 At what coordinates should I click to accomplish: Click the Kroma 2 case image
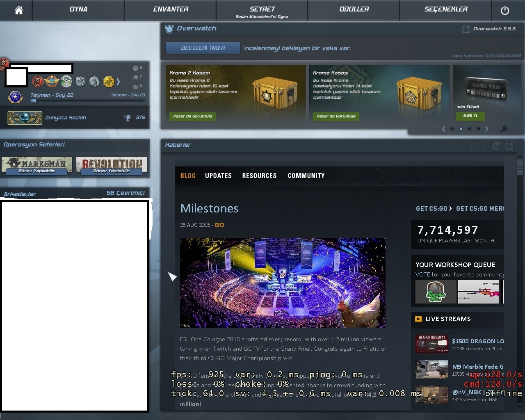click(274, 93)
